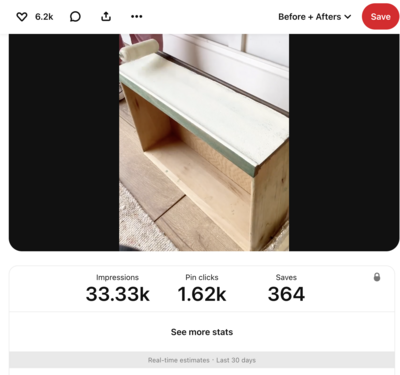Click the Pin clicks label
The width and height of the screenshot is (400, 375).
pos(202,277)
